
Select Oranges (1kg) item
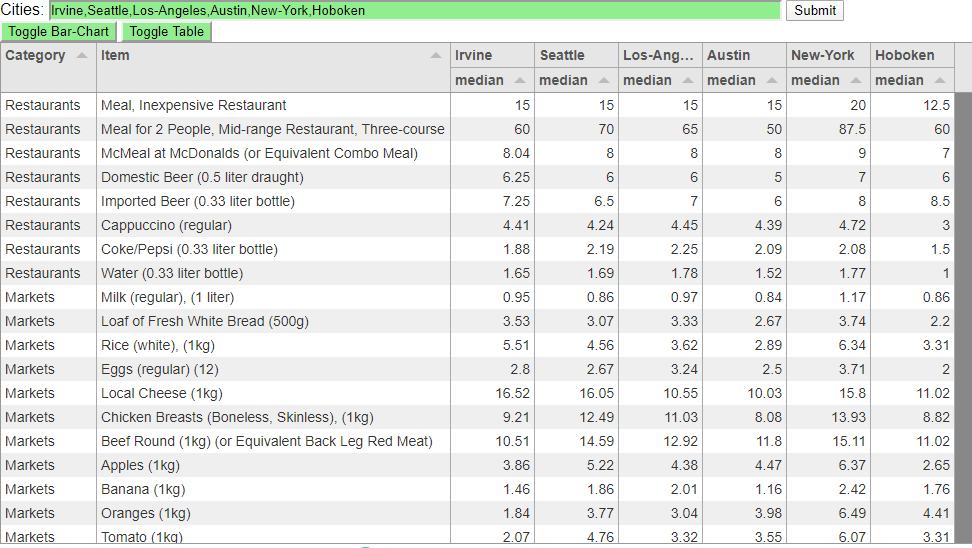[146, 513]
